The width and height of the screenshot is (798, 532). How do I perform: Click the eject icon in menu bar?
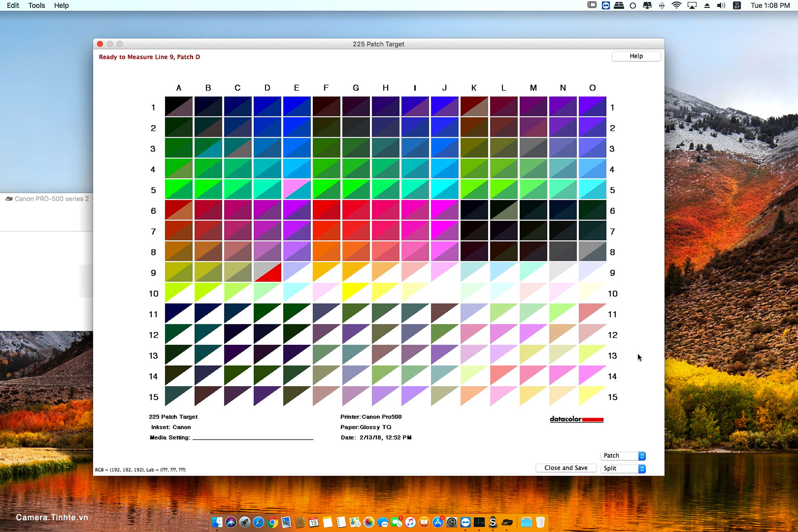tap(707, 5)
